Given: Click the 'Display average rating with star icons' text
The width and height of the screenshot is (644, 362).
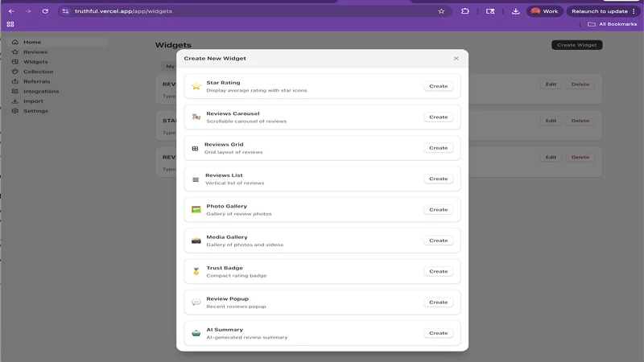Looking at the screenshot, I should [x=257, y=90].
